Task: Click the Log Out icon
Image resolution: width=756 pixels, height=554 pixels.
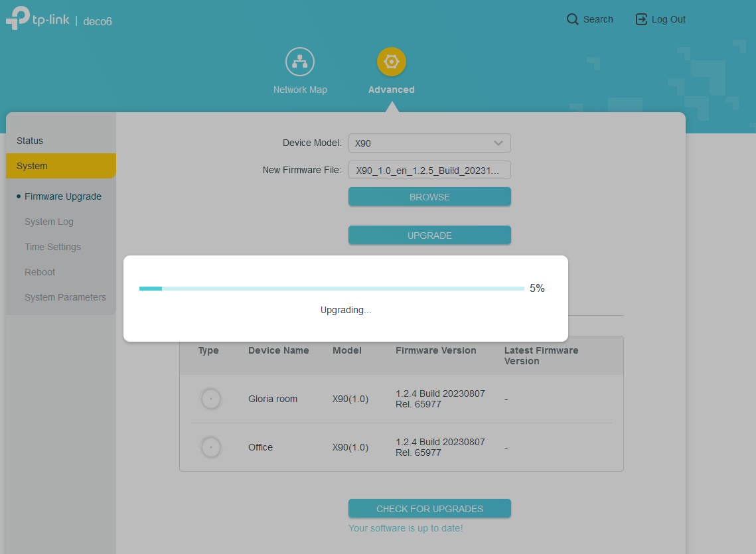Action: pos(641,19)
